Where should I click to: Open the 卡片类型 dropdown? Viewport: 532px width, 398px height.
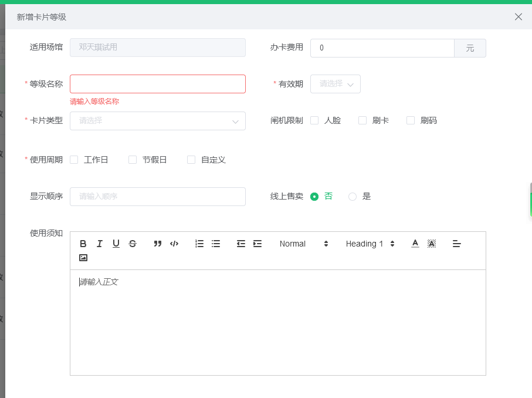[157, 121]
